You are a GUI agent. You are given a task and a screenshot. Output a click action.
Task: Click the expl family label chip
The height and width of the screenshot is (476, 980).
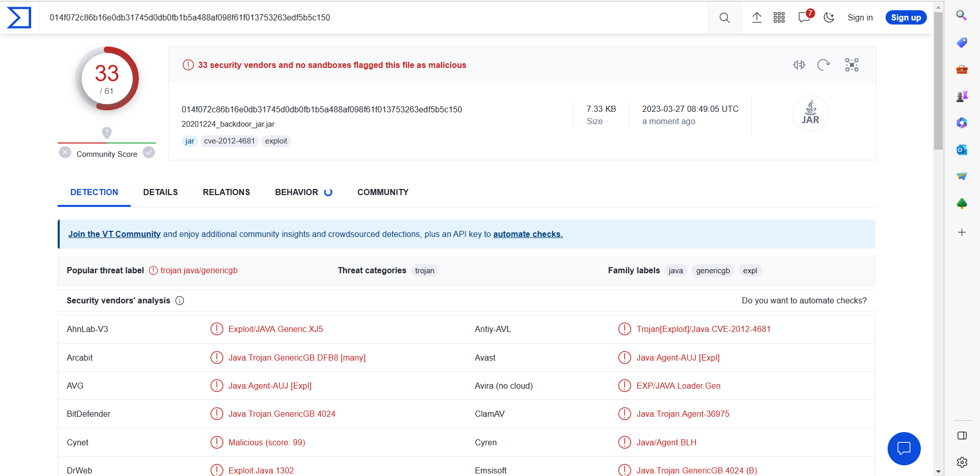click(750, 271)
